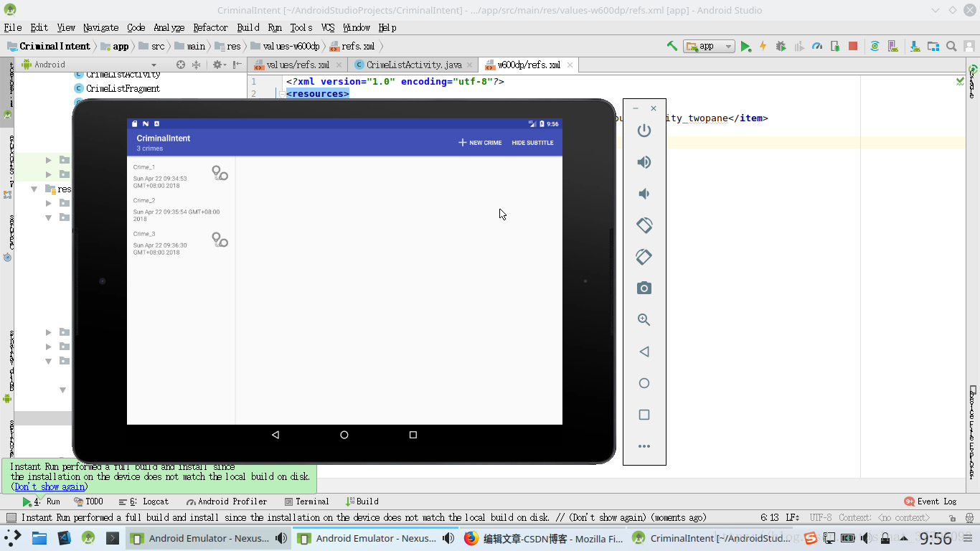The width and height of the screenshot is (980, 551).
Task: Open the Event Log tool window
Action: pyautogui.click(x=930, y=501)
